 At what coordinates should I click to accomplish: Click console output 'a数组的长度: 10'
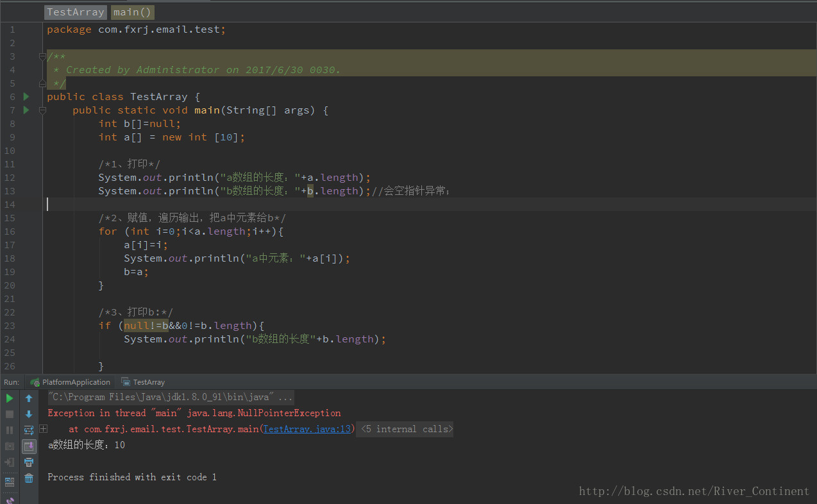(x=87, y=445)
